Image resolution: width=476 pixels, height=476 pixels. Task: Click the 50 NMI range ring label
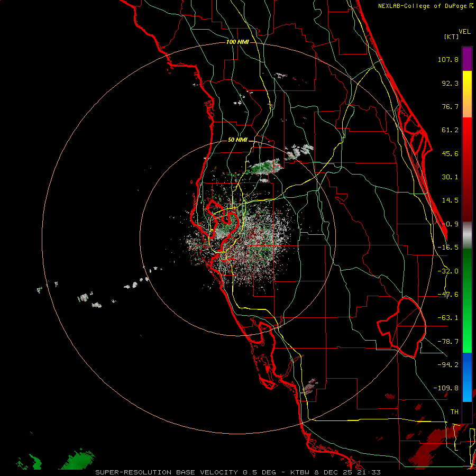(x=237, y=140)
